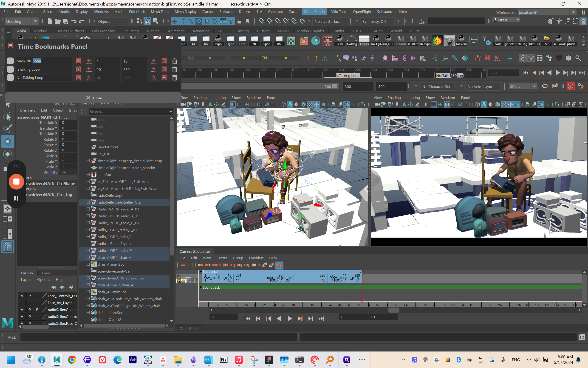Expand animBot node in Outliner
The height and width of the screenshot is (368, 588).
(88, 175)
